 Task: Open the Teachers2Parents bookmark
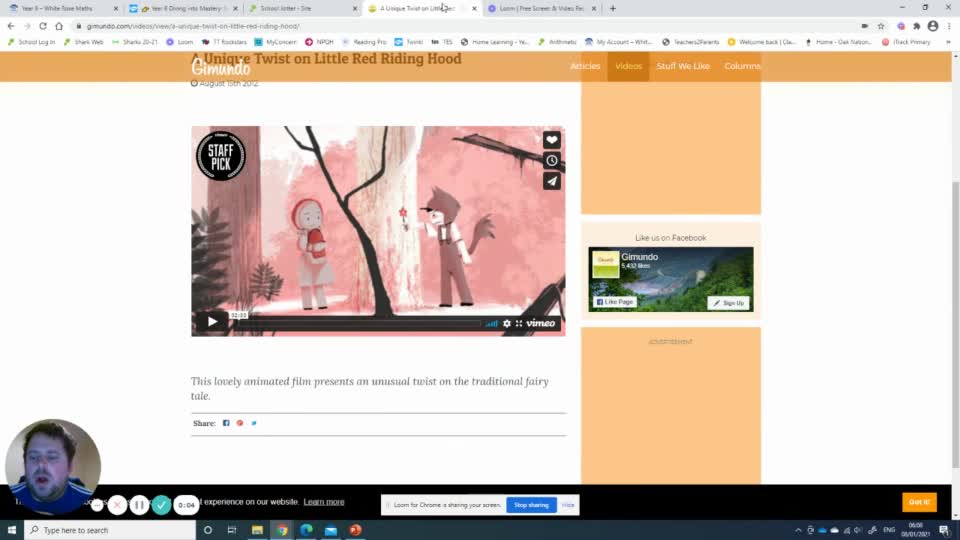click(691, 42)
